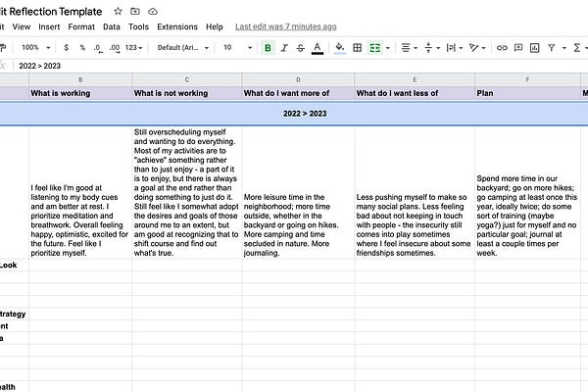Toggle merge cells button

coord(375,48)
